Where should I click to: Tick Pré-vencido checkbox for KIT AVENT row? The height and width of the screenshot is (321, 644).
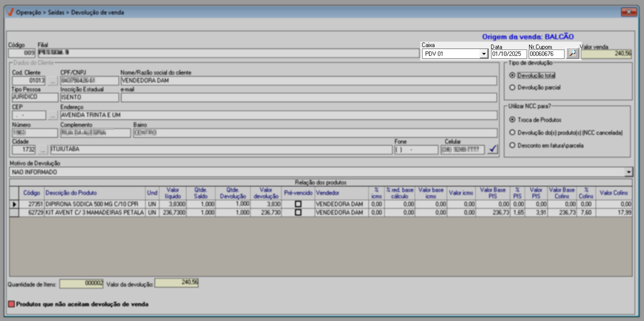pyautogui.click(x=298, y=213)
